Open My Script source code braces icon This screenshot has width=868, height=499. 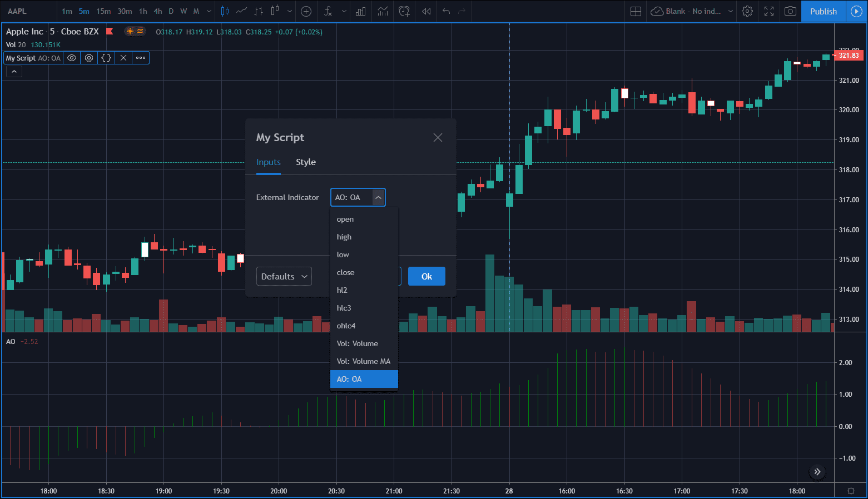(106, 58)
